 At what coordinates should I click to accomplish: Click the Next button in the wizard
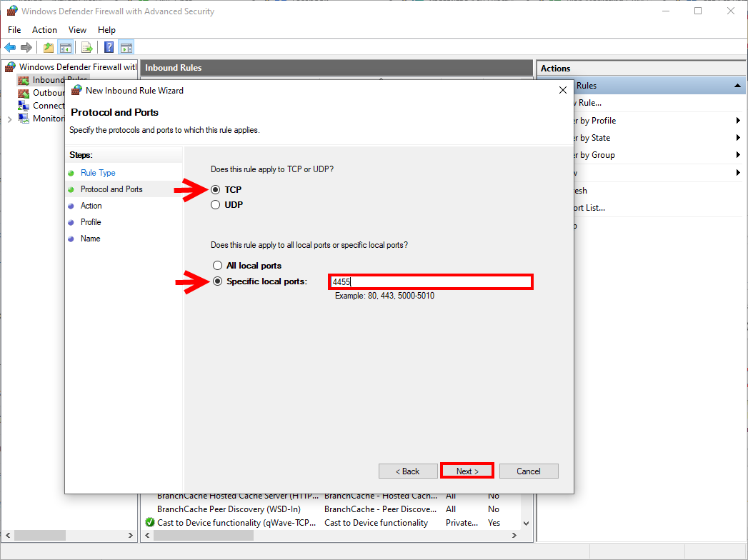click(467, 471)
